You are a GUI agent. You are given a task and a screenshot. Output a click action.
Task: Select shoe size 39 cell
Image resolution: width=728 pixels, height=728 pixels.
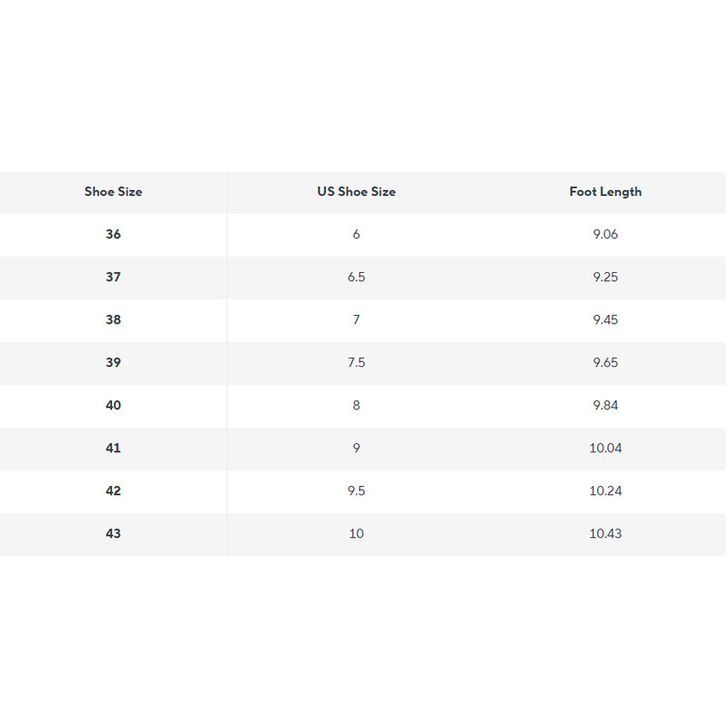pyautogui.click(x=113, y=362)
